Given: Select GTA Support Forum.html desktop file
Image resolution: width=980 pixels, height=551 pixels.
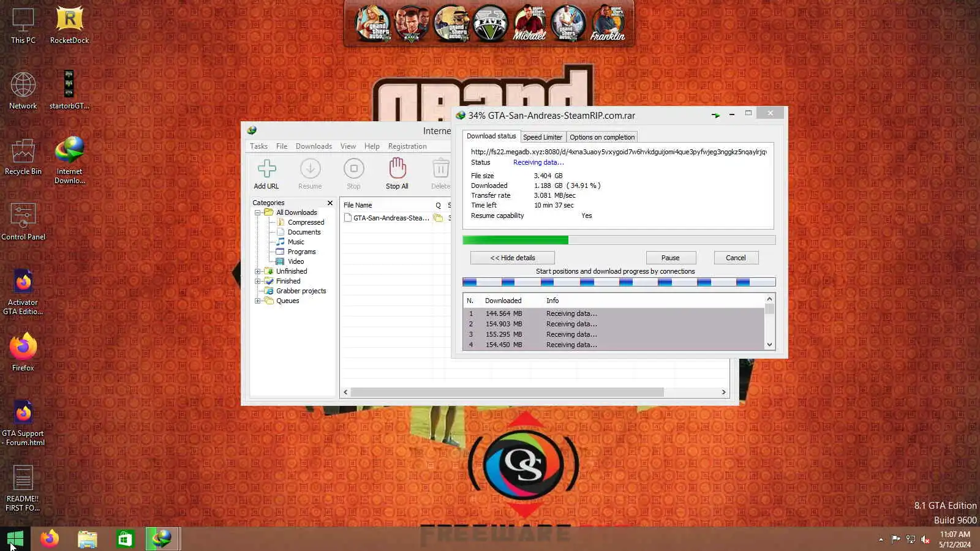Looking at the screenshot, I should pos(23,423).
